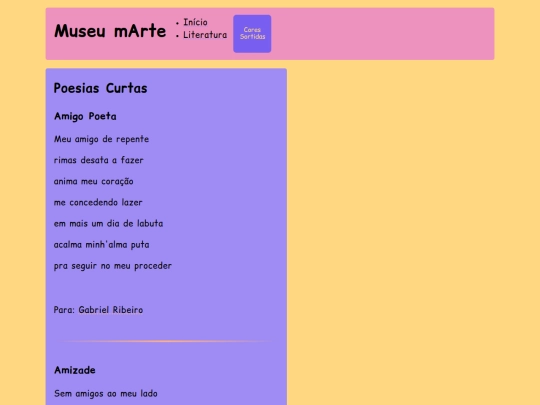Click the line 'em mais um dia de labuta'
The width and height of the screenshot is (540, 405).
[108, 224]
